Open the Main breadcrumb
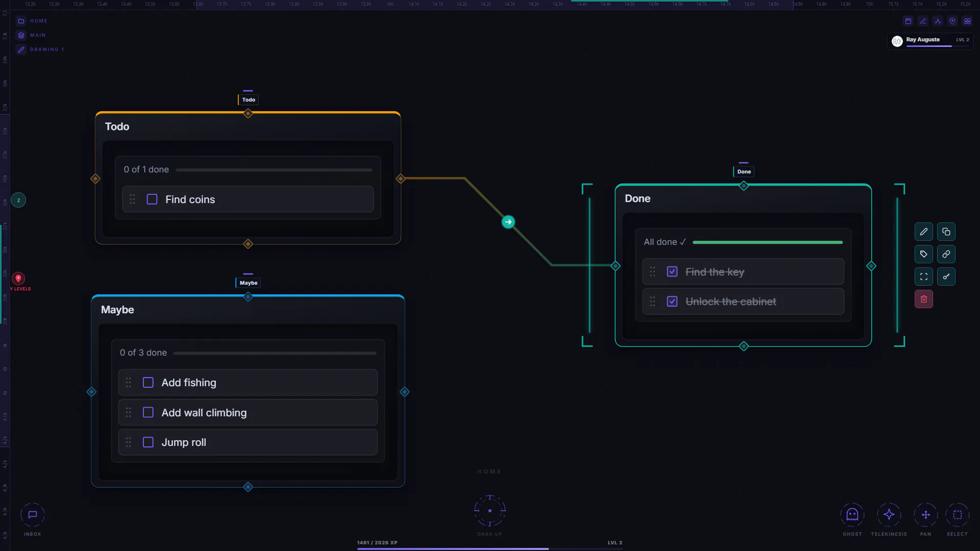Screen dimensions: 980x551 coord(32,35)
